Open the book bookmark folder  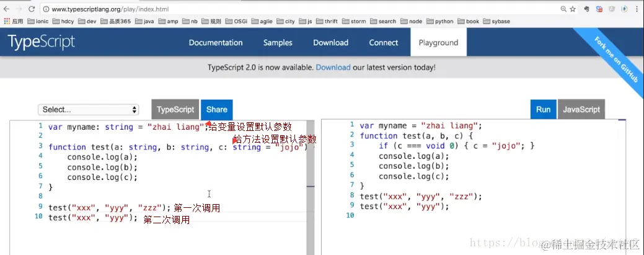tap(468, 21)
